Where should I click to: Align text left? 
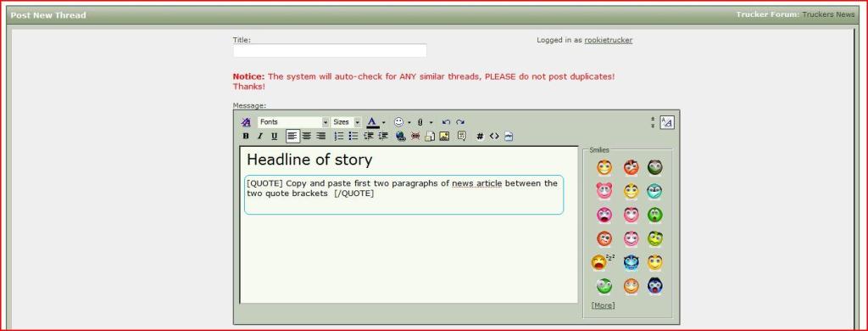pos(292,136)
